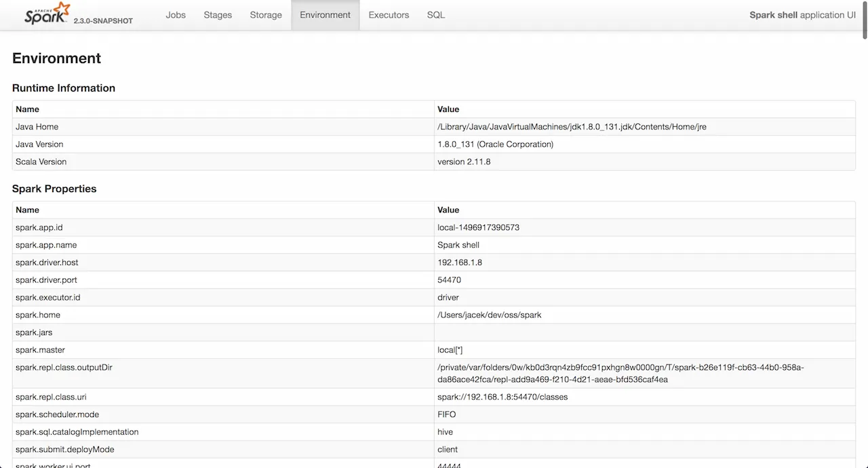Click the page vertical scrollbar
Screen dimensions: 868x468
tap(864, 203)
